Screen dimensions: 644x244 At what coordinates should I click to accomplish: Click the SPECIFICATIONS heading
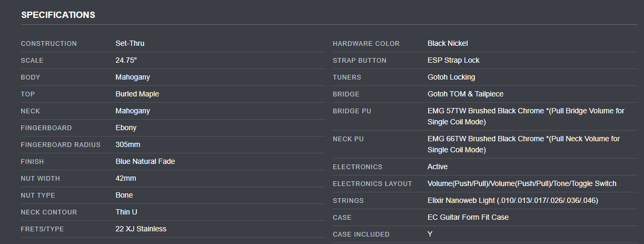pos(58,15)
